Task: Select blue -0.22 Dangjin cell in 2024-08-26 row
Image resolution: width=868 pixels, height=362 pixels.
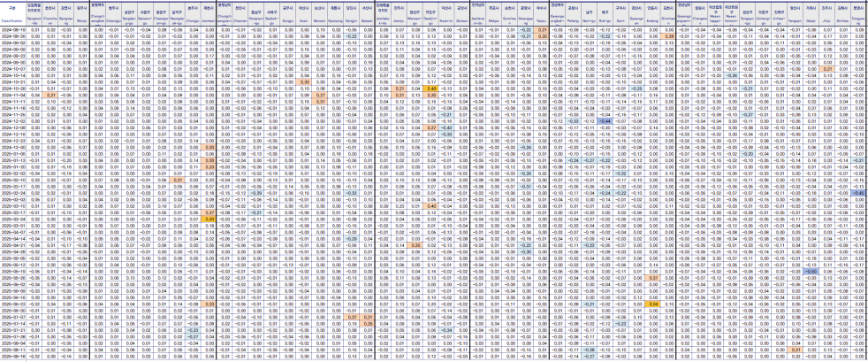Action: coord(351,36)
